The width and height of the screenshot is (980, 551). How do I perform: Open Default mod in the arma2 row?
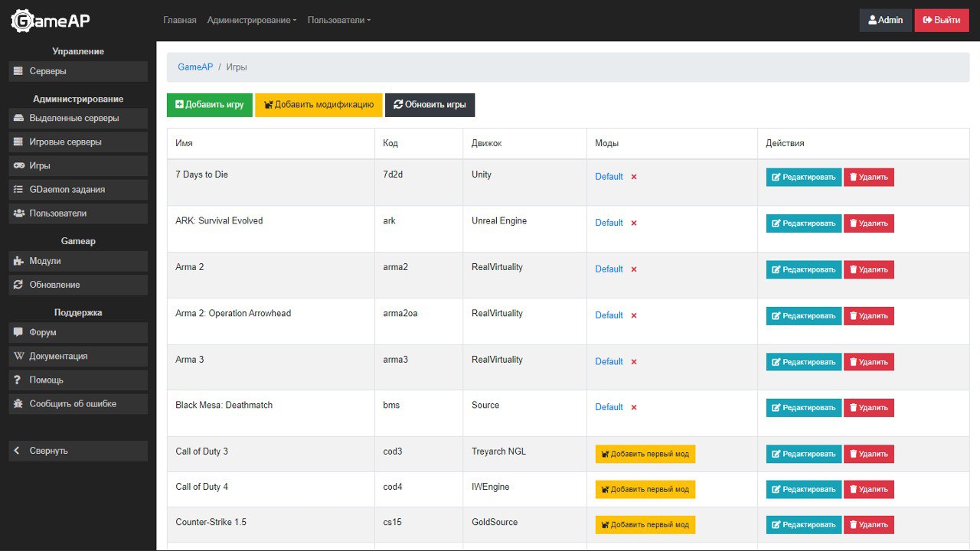coord(609,269)
